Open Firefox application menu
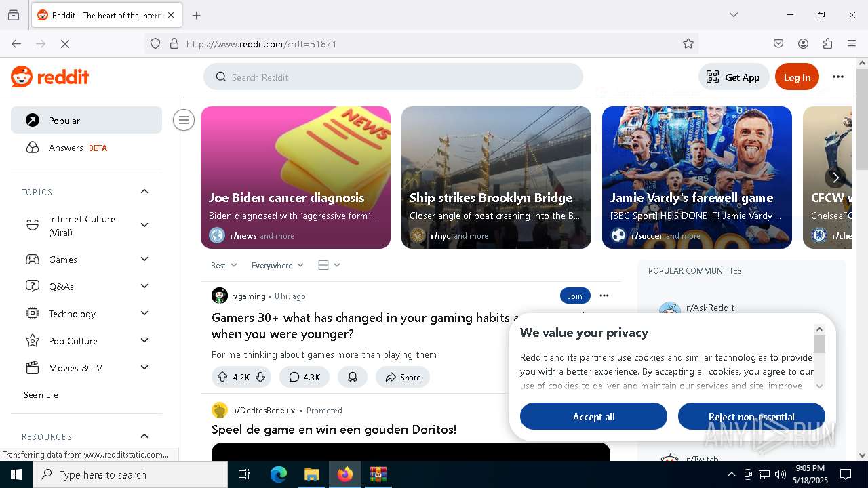 pyautogui.click(x=852, y=43)
